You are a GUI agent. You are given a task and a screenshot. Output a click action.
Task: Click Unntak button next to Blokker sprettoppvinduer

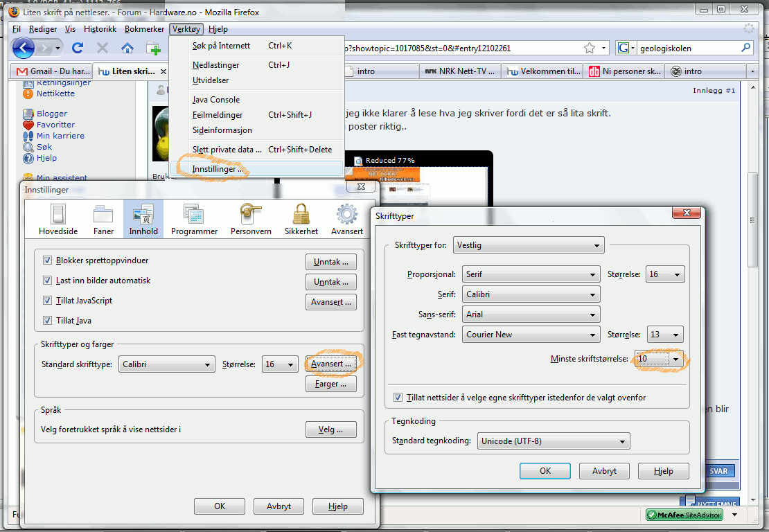point(331,262)
